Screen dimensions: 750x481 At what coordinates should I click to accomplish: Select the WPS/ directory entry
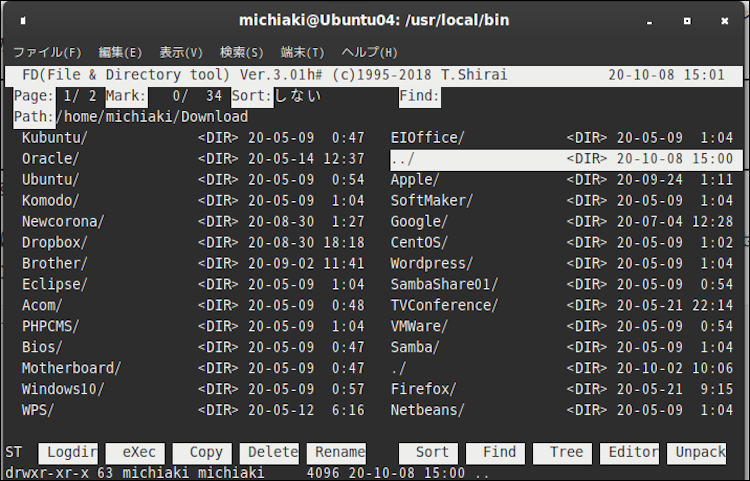coord(193,410)
